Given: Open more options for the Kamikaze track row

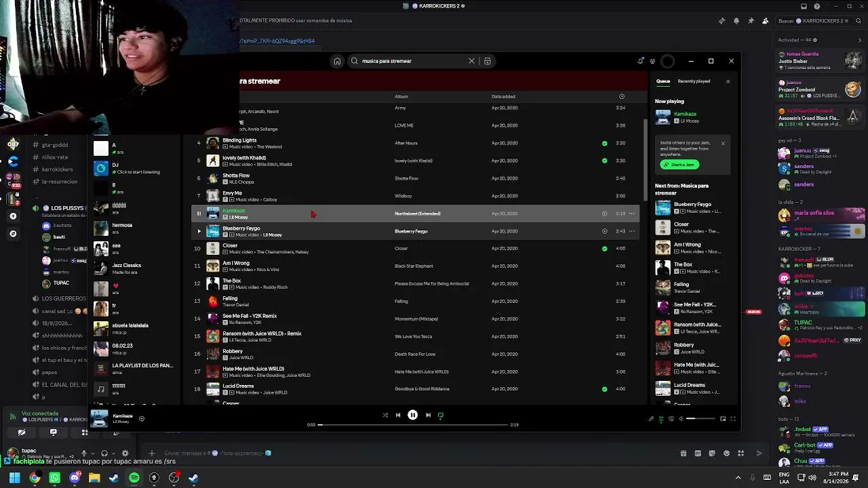Looking at the screenshot, I should tap(631, 213).
